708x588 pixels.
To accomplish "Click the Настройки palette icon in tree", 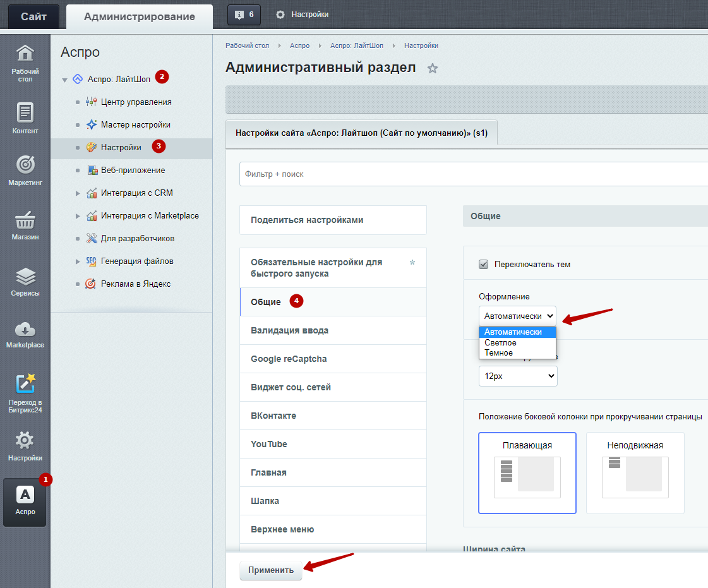I will click(x=91, y=147).
